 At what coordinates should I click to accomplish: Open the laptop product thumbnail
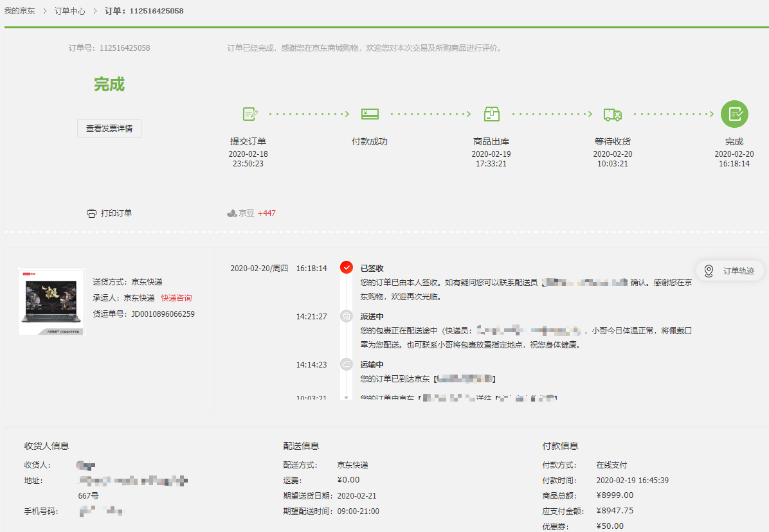[x=52, y=301]
